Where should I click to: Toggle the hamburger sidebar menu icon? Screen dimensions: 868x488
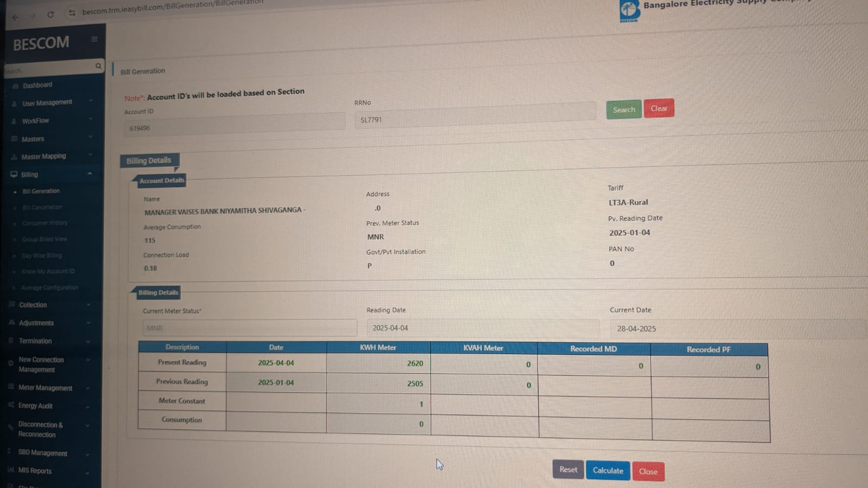point(94,39)
